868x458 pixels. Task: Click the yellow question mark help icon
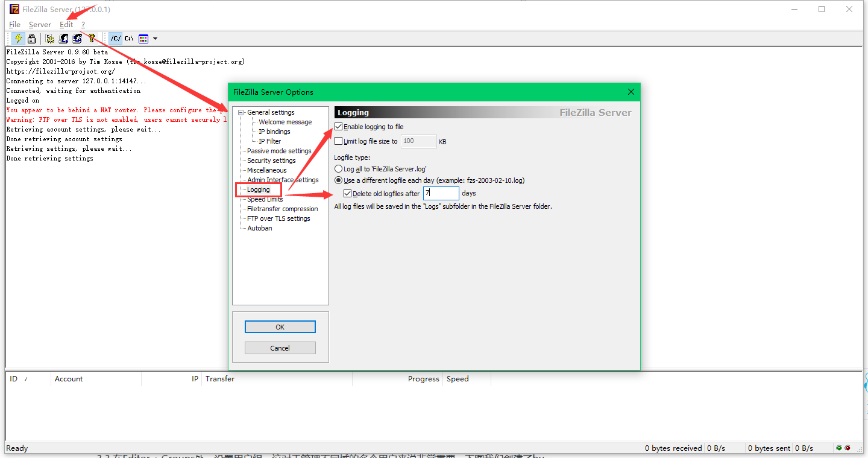(92, 39)
